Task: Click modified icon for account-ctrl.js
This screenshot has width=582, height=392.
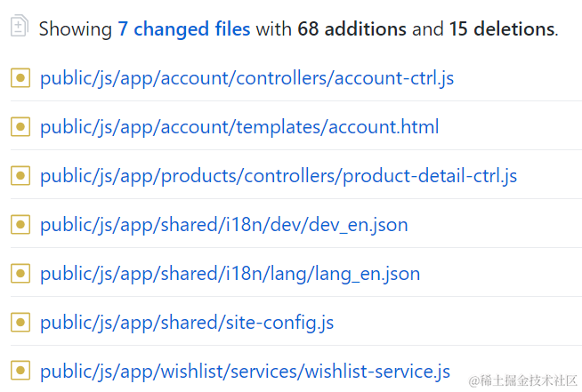Action: coord(20,78)
